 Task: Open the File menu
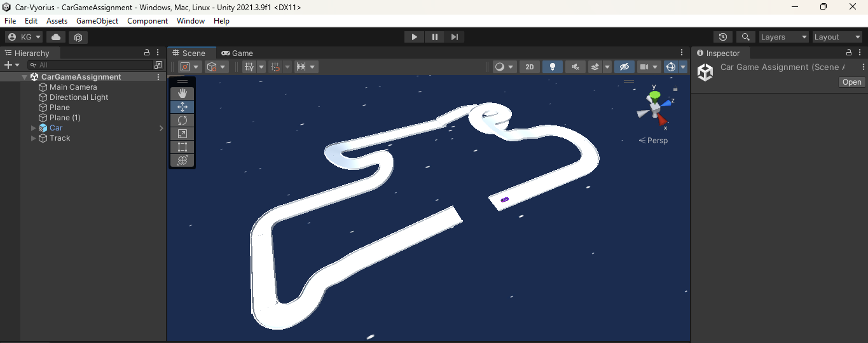pyautogui.click(x=10, y=21)
